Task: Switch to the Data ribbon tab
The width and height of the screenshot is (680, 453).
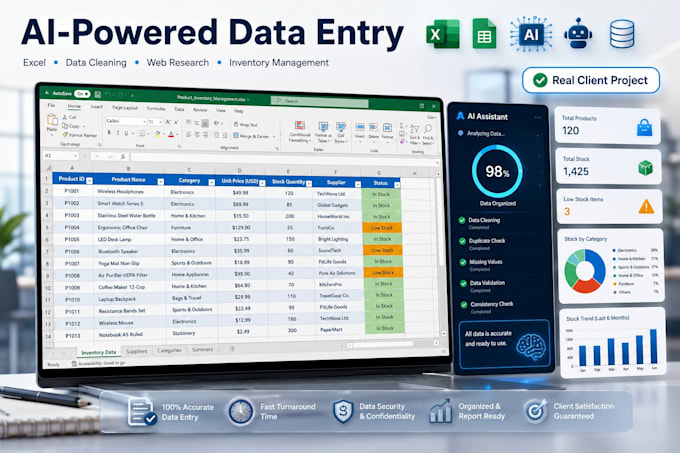Action: (x=180, y=109)
